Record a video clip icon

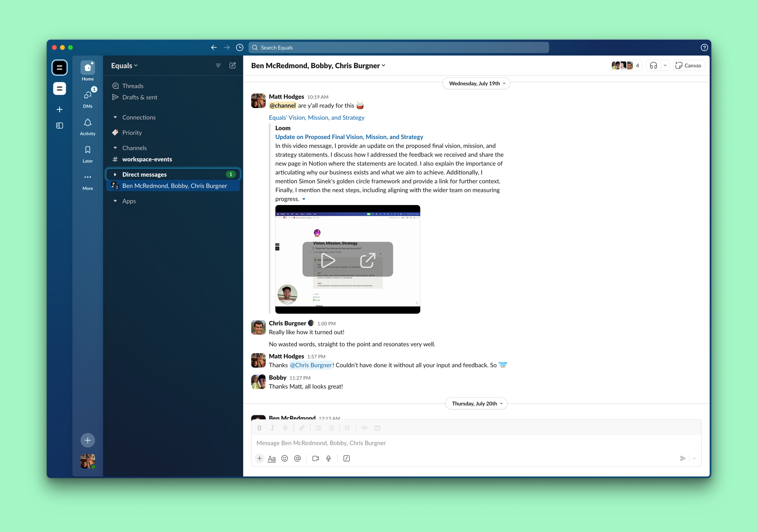click(315, 458)
